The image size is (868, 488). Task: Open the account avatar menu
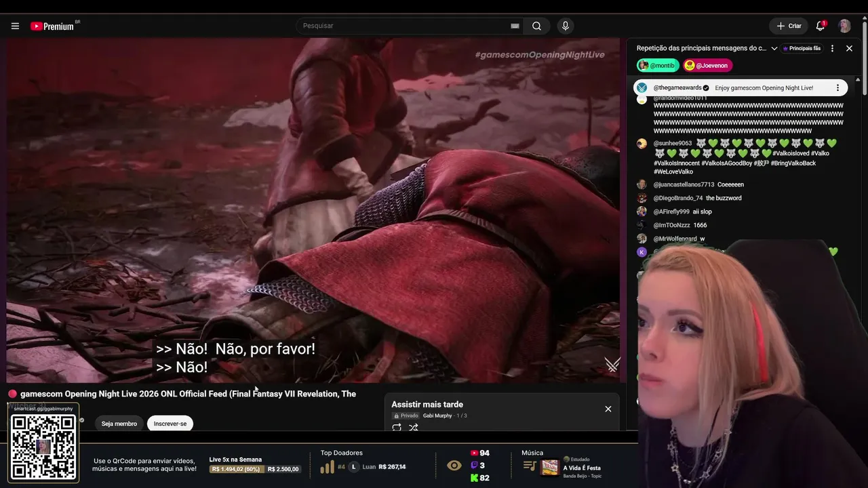(844, 26)
